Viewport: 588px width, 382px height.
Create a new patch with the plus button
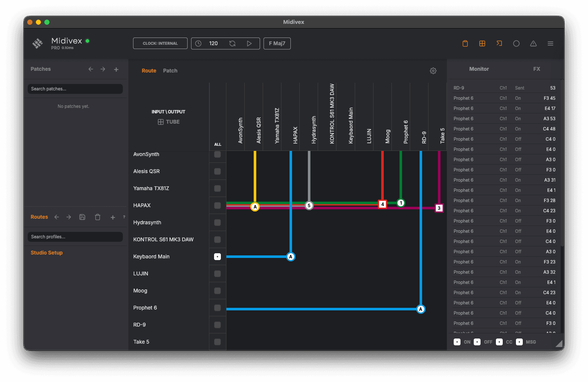(x=116, y=69)
